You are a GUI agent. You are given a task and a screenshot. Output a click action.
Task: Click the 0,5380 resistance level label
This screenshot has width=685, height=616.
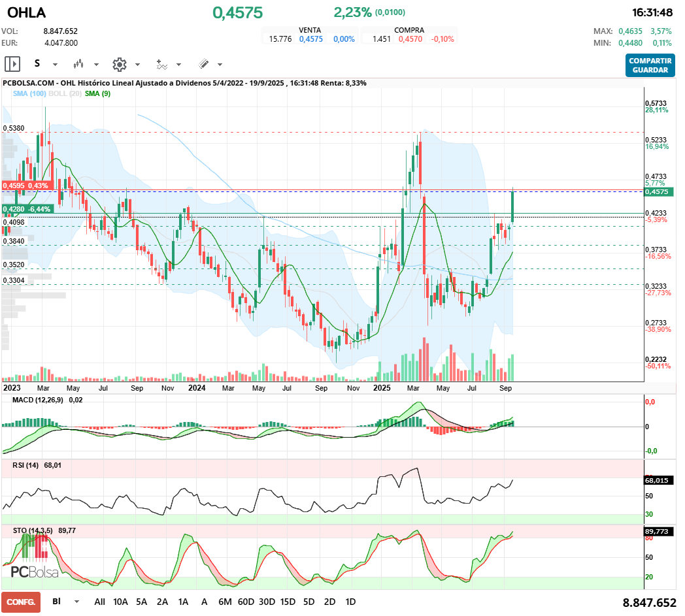click(14, 128)
